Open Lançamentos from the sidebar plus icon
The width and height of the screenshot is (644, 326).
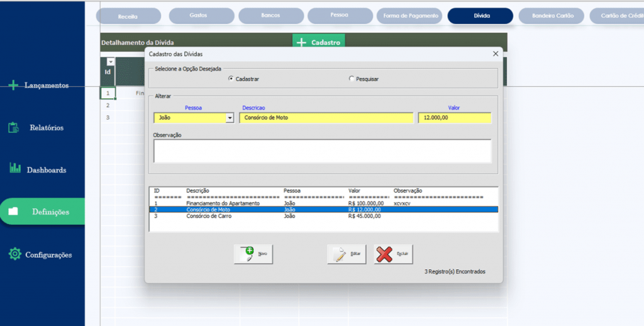[x=14, y=85]
